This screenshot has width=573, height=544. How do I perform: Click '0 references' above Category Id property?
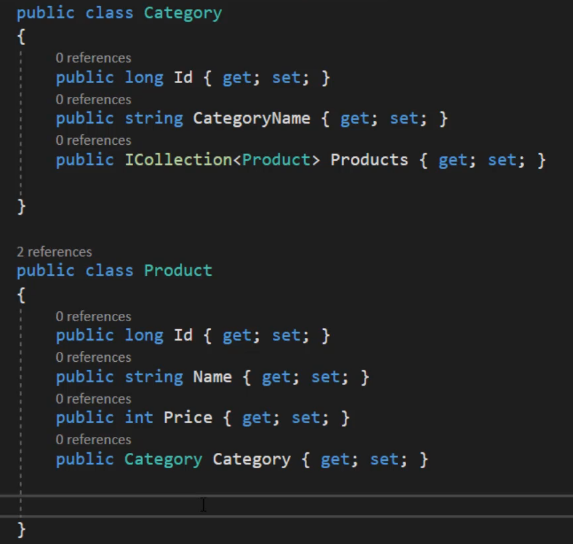click(94, 58)
